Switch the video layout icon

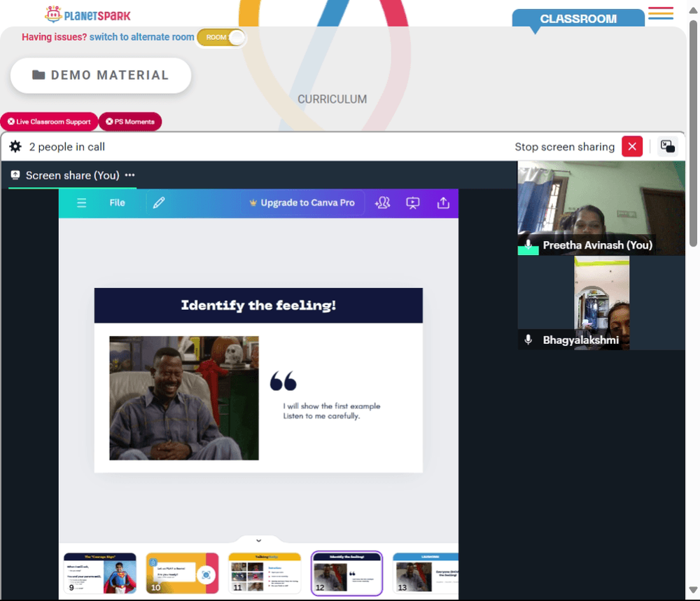(668, 146)
